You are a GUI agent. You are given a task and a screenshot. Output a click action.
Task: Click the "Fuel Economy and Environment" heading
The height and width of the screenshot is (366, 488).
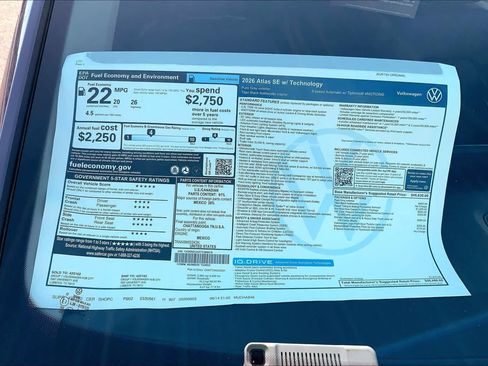135,76
